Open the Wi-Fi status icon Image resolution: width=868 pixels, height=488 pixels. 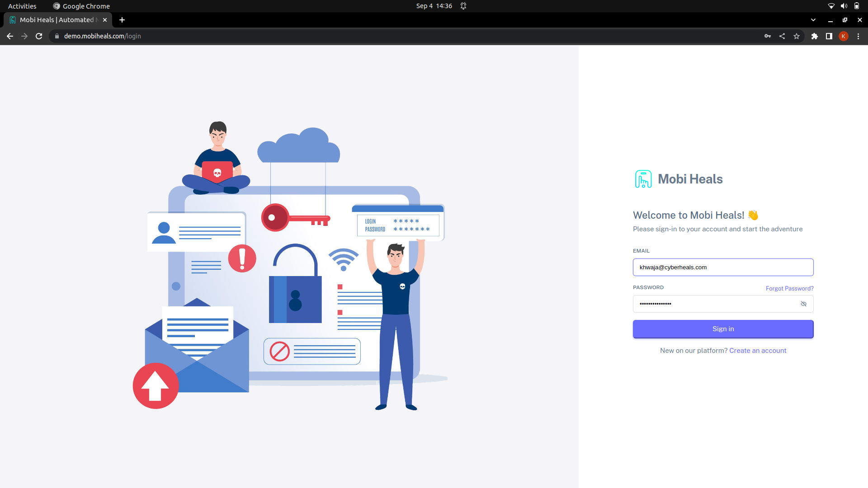click(831, 6)
